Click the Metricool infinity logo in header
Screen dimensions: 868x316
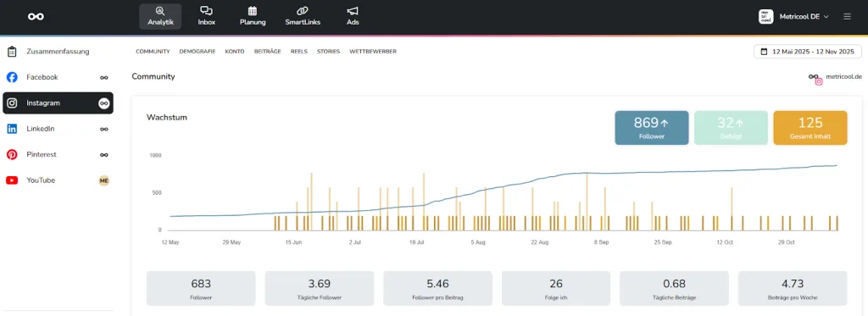pyautogui.click(x=36, y=17)
